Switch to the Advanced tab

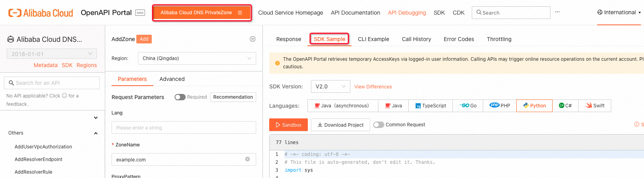(x=172, y=79)
